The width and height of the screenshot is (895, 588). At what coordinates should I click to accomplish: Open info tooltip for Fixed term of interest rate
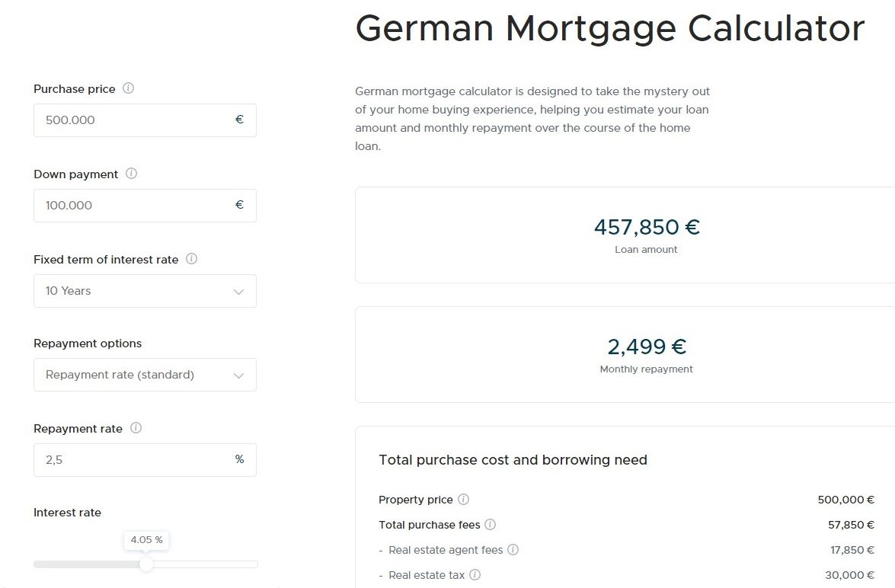click(x=191, y=259)
